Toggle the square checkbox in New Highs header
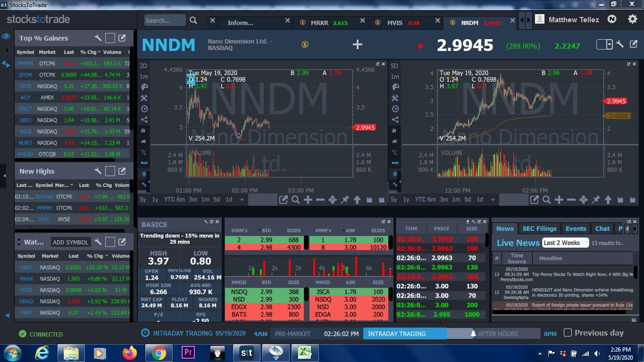The width and height of the screenshot is (644, 362). (x=110, y=171)
